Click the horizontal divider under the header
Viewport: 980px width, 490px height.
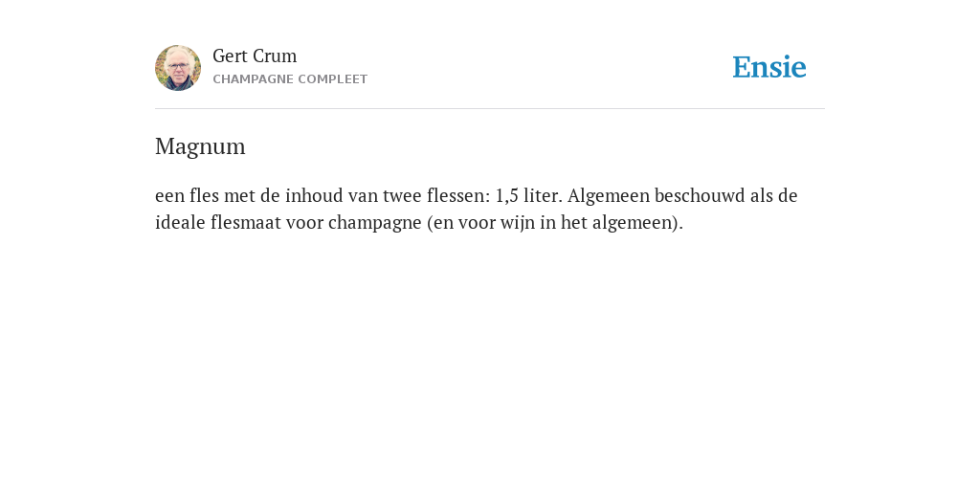click(490, 109)
